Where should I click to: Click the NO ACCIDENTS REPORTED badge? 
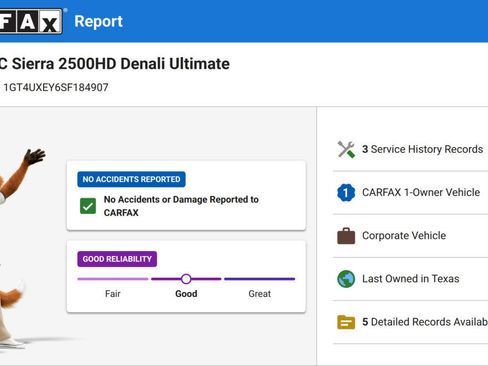[x=131, y=179]
